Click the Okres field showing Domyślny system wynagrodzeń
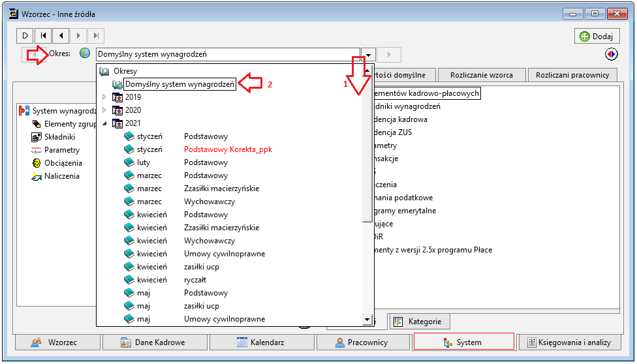 tap(228, 54)
